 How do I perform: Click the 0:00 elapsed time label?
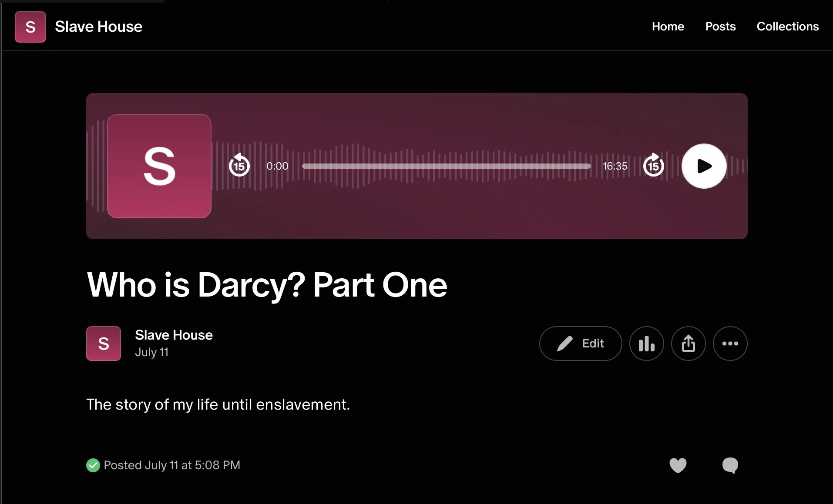tap(277, 166)
